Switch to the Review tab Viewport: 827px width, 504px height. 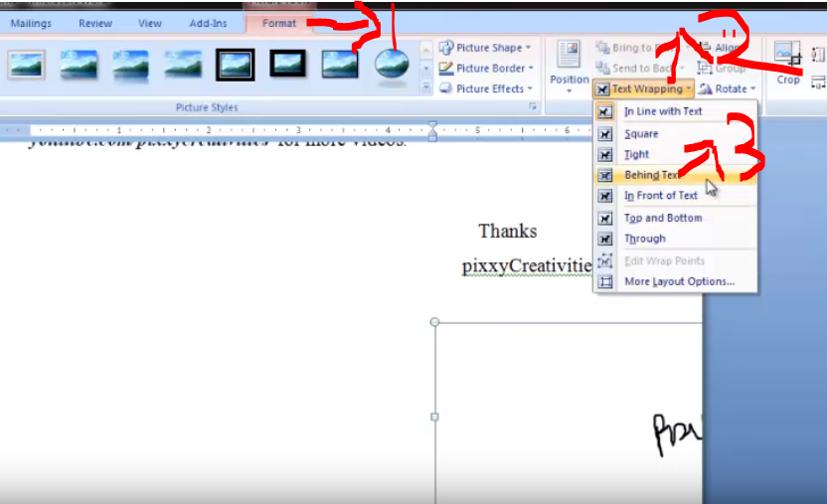tap(95, 23)
